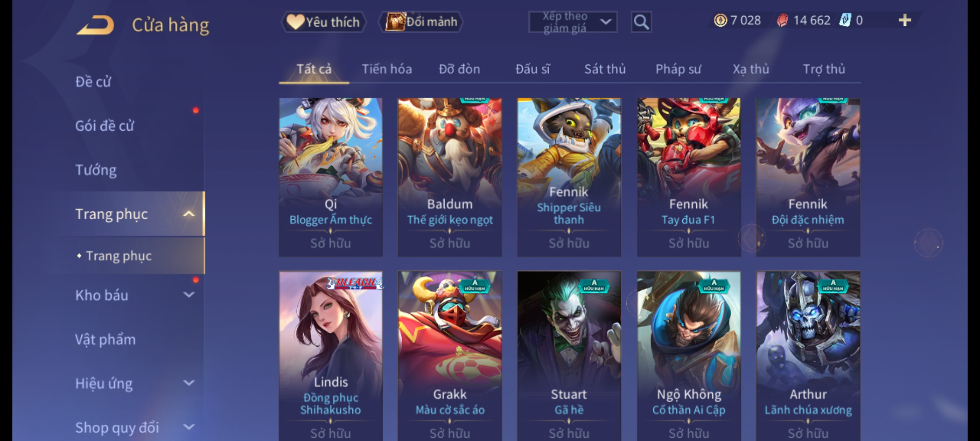Tap the red ruby currency icon

click(782, 20)
